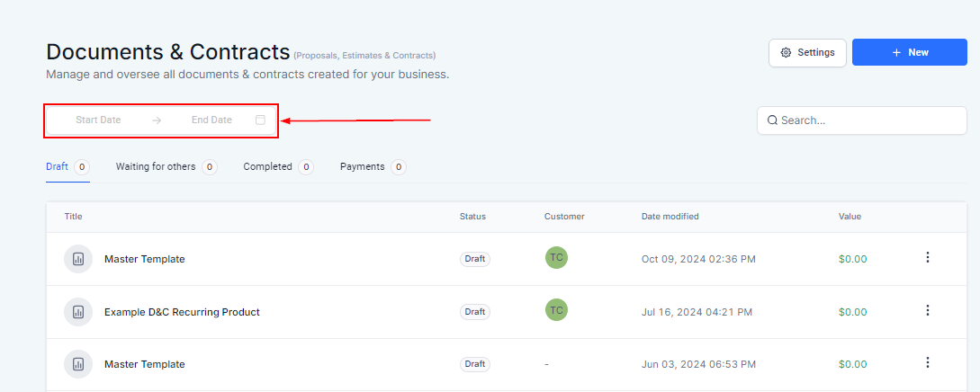
Task: Click $0.00 value in Oct 09 row
Action: coord(852,259)
